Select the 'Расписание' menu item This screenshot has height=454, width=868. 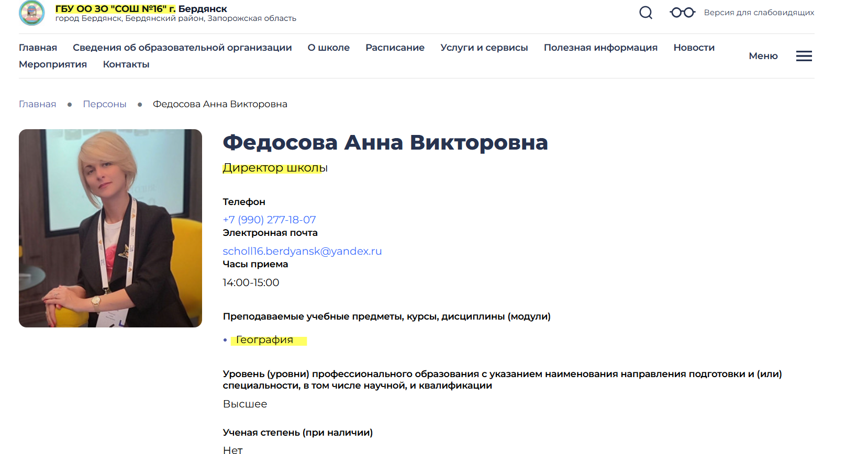[x=395, y=48]
